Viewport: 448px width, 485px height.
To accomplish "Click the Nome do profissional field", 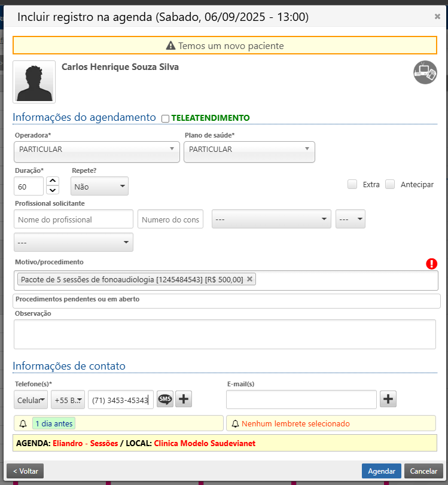I will pos(74,219).
